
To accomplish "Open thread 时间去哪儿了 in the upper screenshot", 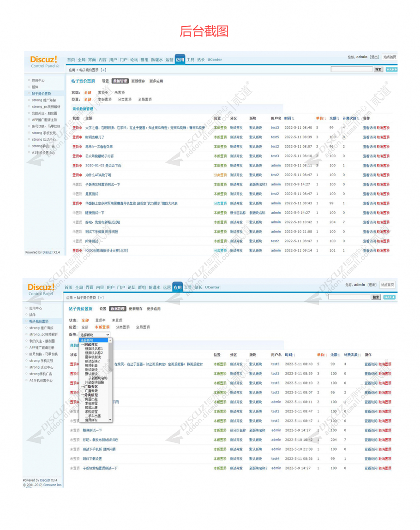I will tap(95, 137).
